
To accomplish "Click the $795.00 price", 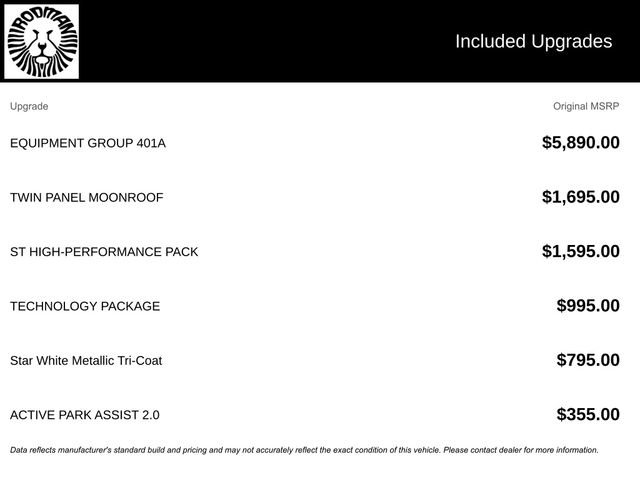I will [x=588, y=360].
